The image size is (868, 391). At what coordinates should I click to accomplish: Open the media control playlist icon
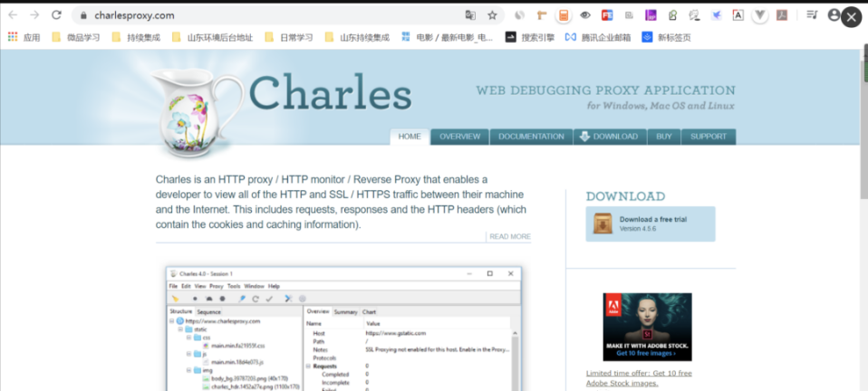click(812, 14)
